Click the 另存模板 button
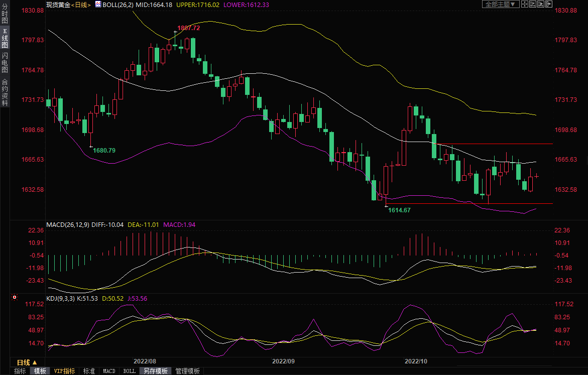588x375 pixels. pos(155,371)
